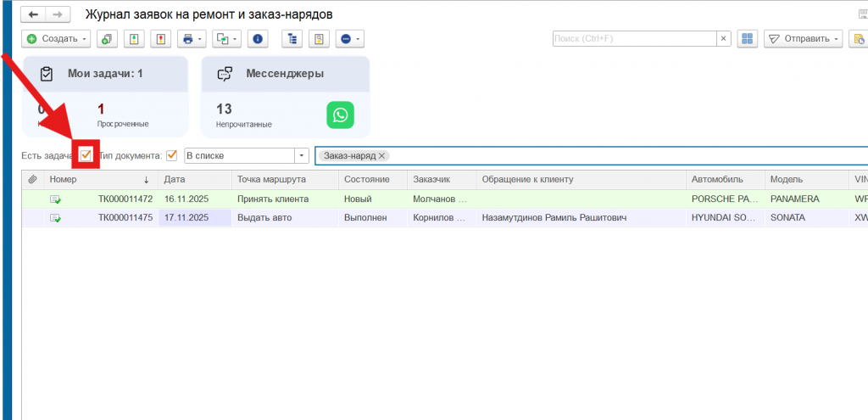Sort by the 'Дата' column header
Viewport: 868px width, 420px height.
(194, 180)
